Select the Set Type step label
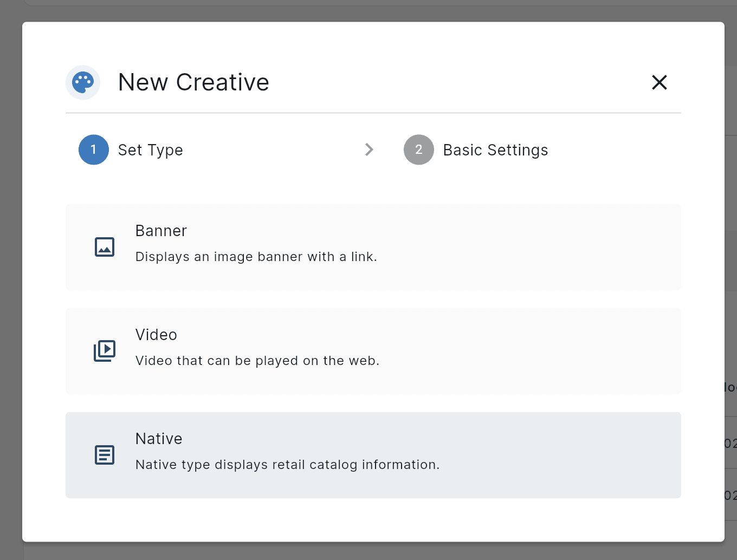This screenshot has width=737, height=560. point(151,150)
